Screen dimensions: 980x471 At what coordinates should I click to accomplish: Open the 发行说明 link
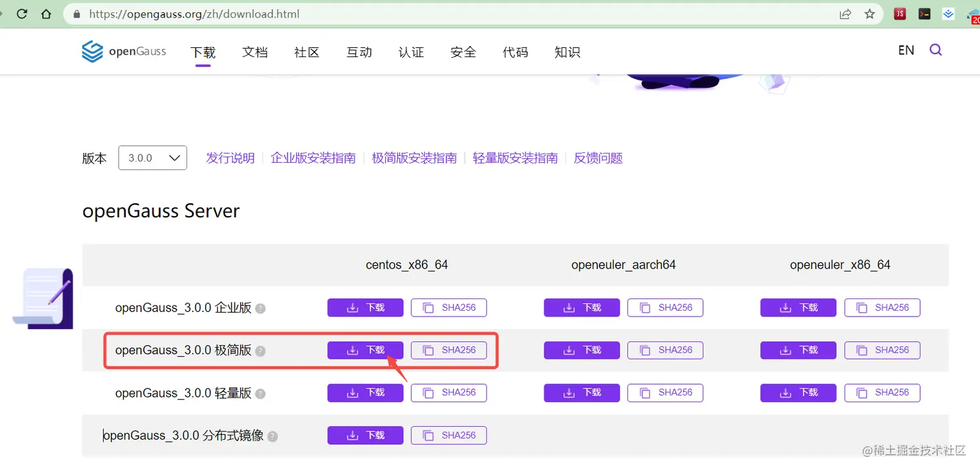coord(230,158)
